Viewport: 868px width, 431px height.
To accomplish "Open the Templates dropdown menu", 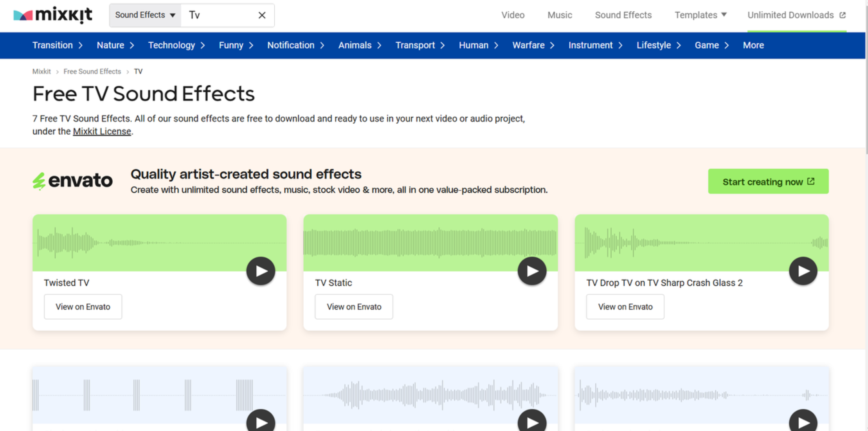I will coord(700,15).
